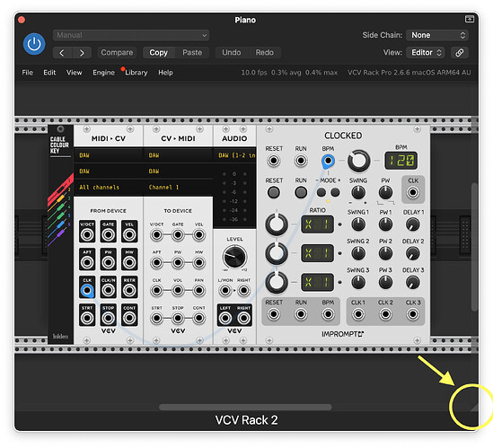493x448 pixels.
Task: Click the 120 BPM display
Action: point(401,161)
